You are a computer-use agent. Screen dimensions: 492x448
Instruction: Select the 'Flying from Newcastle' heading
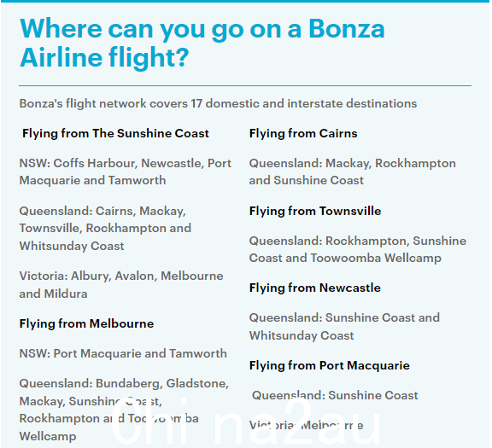tap(314, 288)
